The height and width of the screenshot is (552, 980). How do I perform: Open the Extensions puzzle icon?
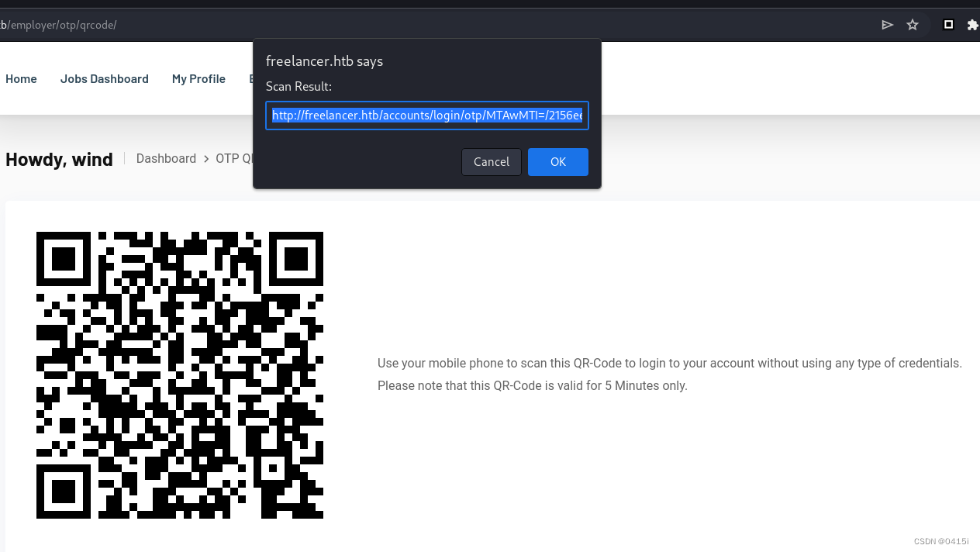click(x=973, y=25)
